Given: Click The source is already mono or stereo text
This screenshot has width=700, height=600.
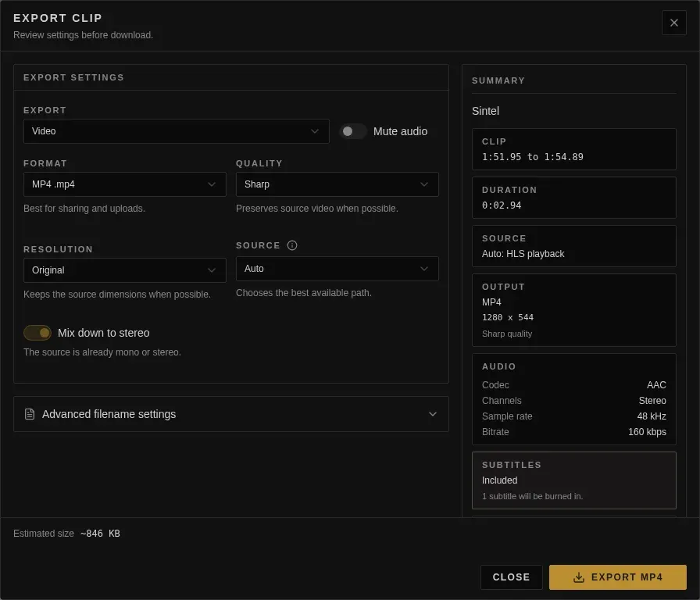Looking at the screenshot, I should [102, 352].
